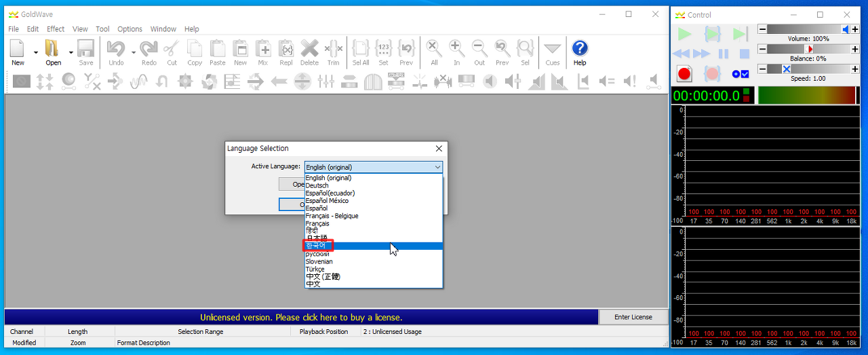Open the dropdown arrow next to Undo
The width and height of the screenshot is (868, 355).
(134, 52)
